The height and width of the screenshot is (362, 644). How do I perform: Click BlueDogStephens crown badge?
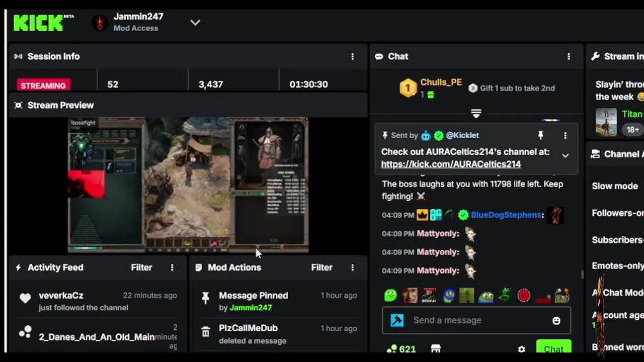click(x=422, y=215)
